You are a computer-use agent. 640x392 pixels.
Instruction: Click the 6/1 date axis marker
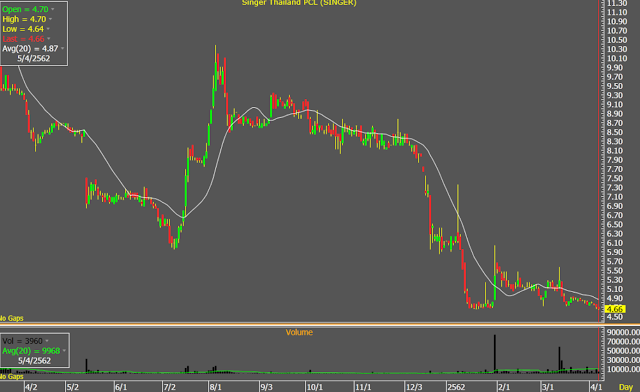[x=121, y=387]
